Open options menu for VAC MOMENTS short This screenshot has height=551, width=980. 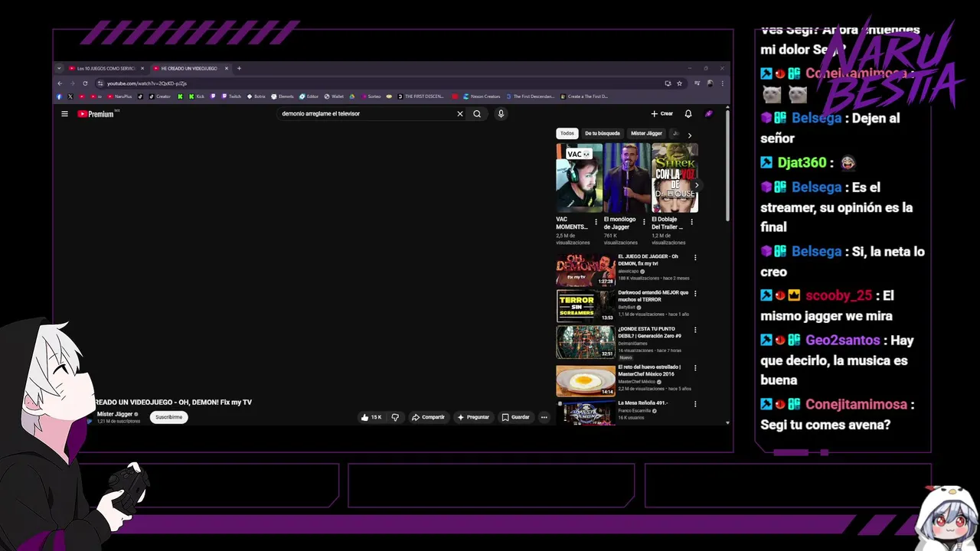pyautogui.click(x=596, y=222)
